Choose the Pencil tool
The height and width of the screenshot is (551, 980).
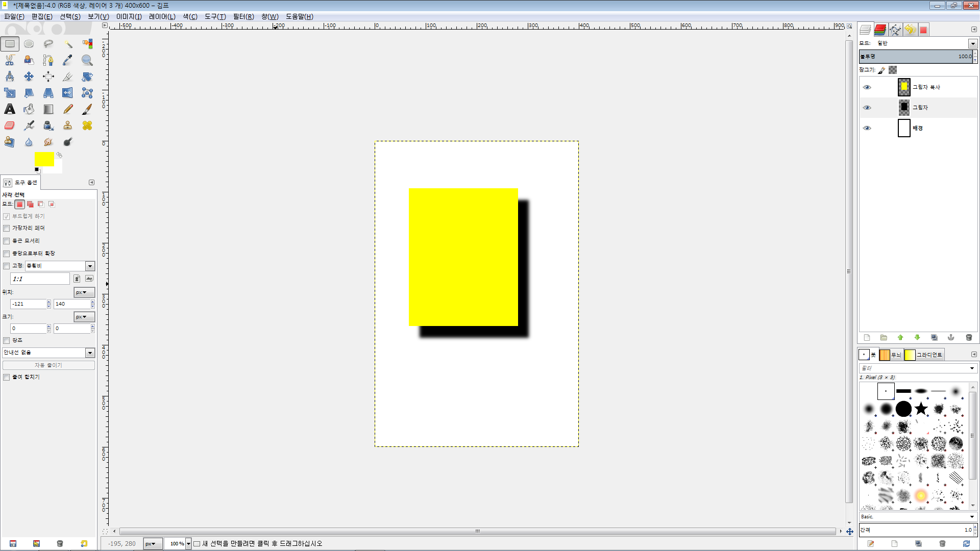pyautogui.click(x=68, y=109)
